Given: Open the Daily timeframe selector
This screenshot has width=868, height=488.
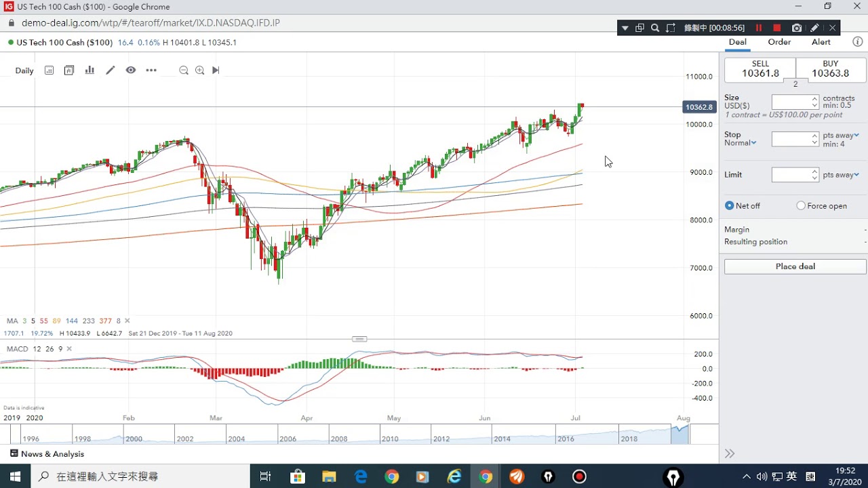Looking at the screenshot, I should click(x=24, y=70).
